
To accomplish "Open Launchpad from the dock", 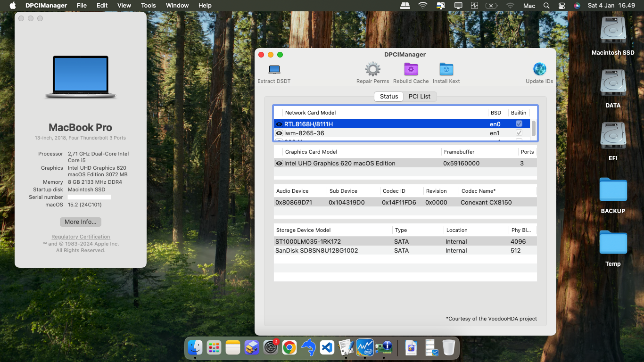I will click(214, 348).
